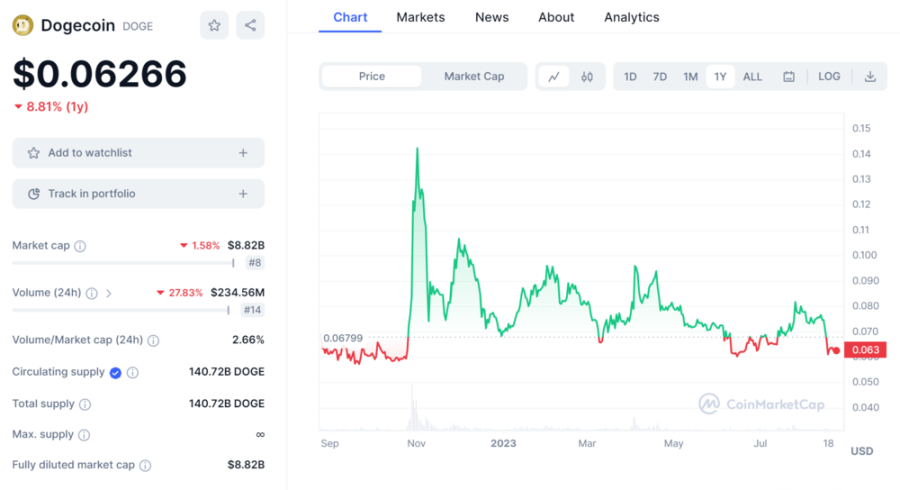Switch to the Markets tab
The image size is (900, 490).
(421, 17)
